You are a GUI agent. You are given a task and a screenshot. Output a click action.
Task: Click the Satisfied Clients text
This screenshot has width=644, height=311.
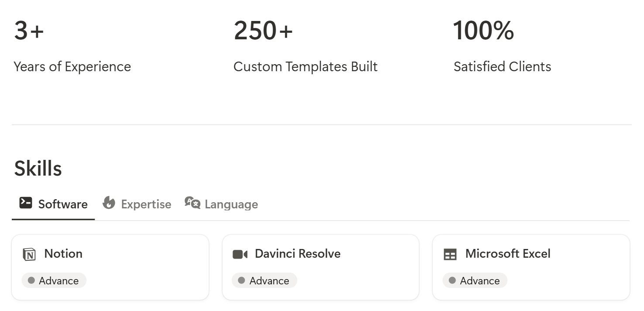[502, 67]
